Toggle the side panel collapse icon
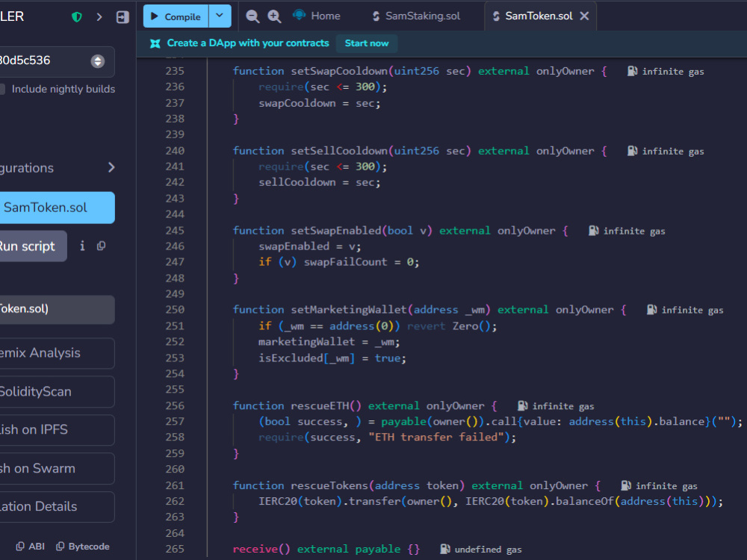747x560 pixels. click(123, 17)
